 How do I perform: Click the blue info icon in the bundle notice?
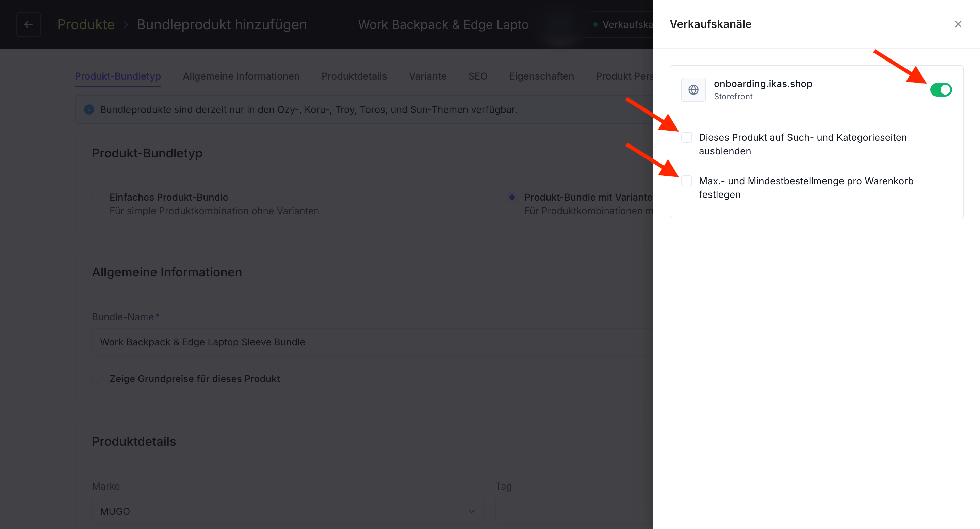click(89, 109)
